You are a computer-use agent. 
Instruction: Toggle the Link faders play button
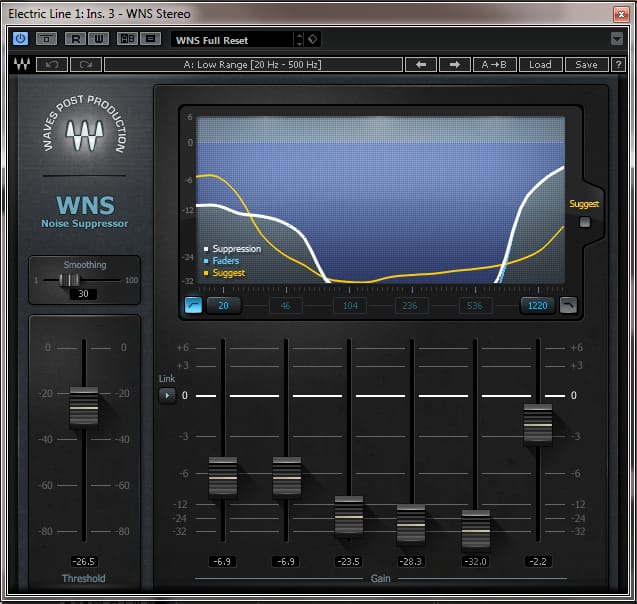(x=167, y=395)
